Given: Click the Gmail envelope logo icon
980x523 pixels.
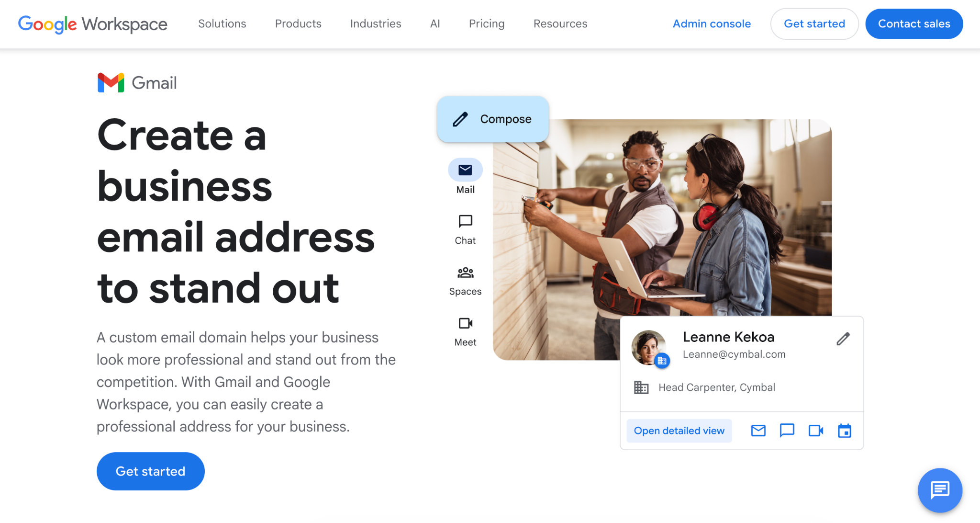Looking at the screenshot, I should pyautogui.click(x=111, y=83).
